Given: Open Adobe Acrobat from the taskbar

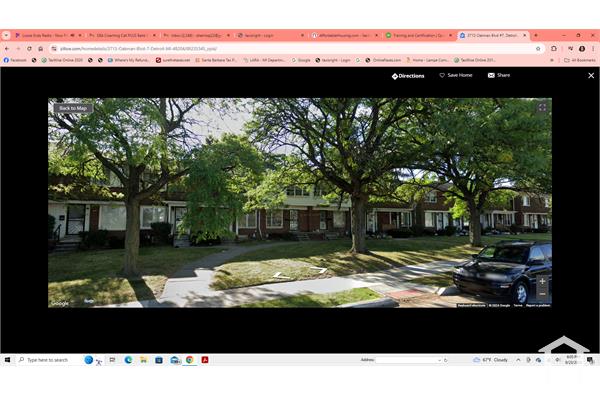Looking at the screenshot, I should coord(205,360).
